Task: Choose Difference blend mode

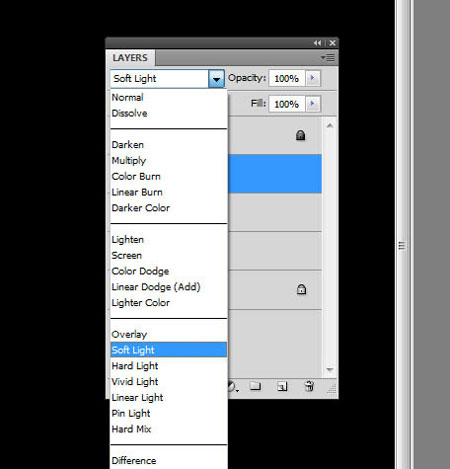Action: [169, 461]
